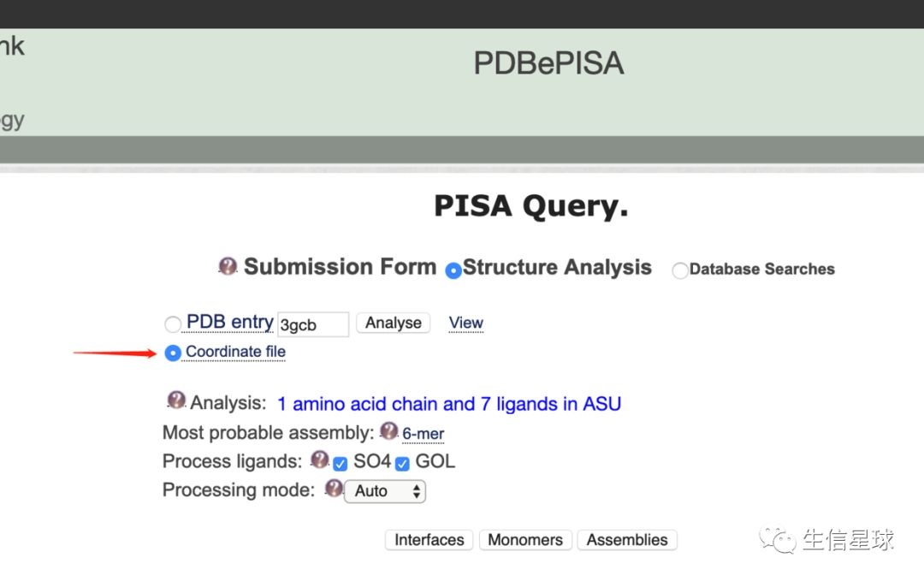Image resolution: width=924 pixels, height=581 pixels.
Task: Click the 6-mer assembly link
Action: tap(423, 434)
